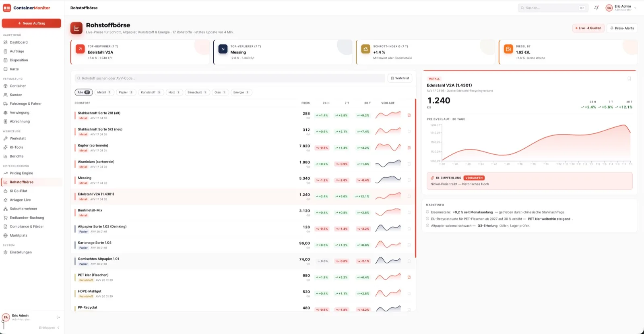The height and width of the screenshot is (334, 644).
Task: Toggle watchlist bookmark for PET klar (Flaschen)
Action: coord(409,277)
